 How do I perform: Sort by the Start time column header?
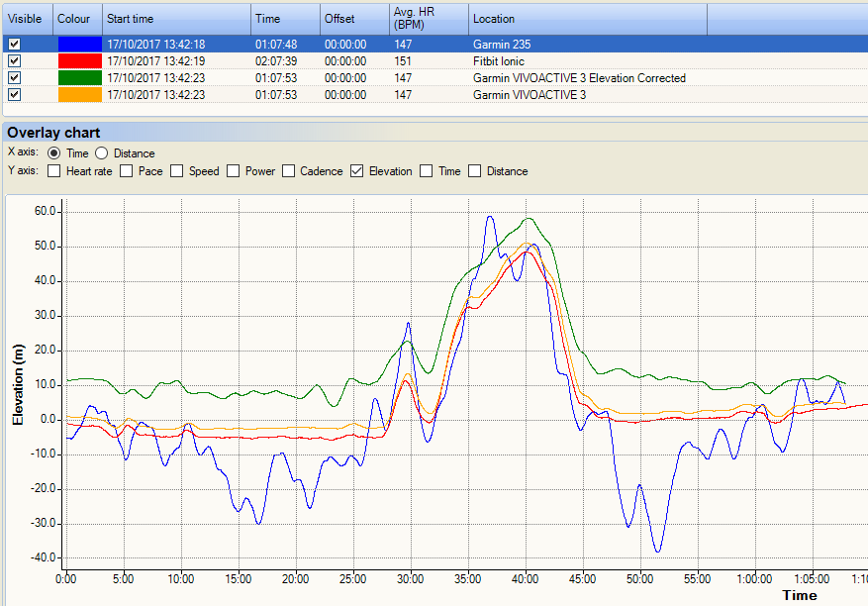click(x=175, y=19)
